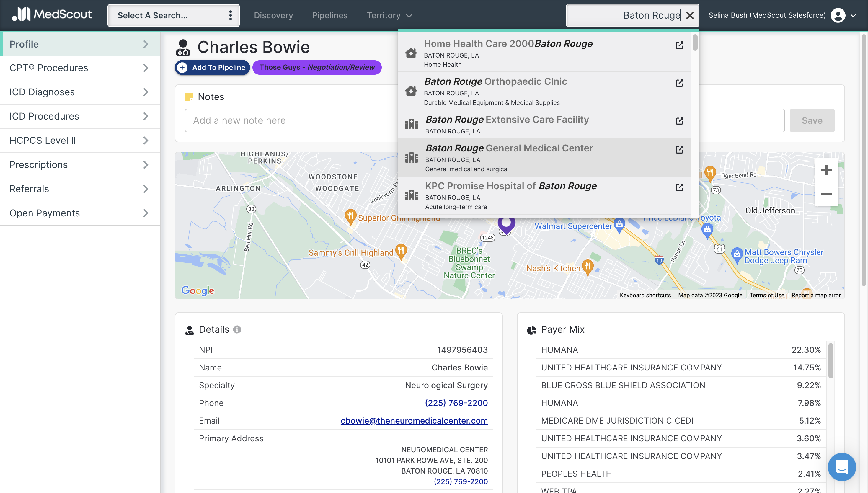This screenshot has height=493, width=868.
Task: Open the user account avatar menu
Action: (838, 15)
